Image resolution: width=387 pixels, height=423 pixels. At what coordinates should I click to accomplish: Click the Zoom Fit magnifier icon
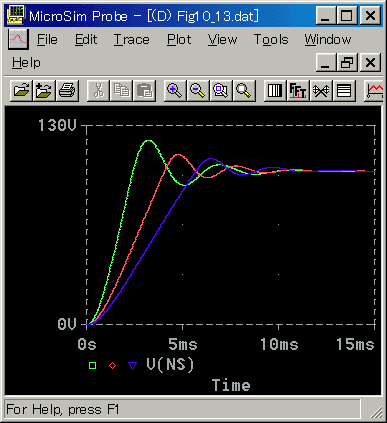[x=244, y=90]
